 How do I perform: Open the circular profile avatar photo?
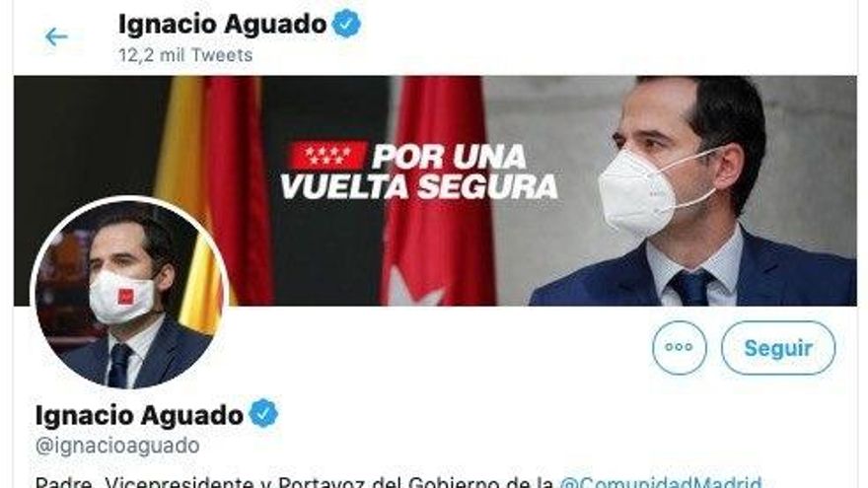130,293
